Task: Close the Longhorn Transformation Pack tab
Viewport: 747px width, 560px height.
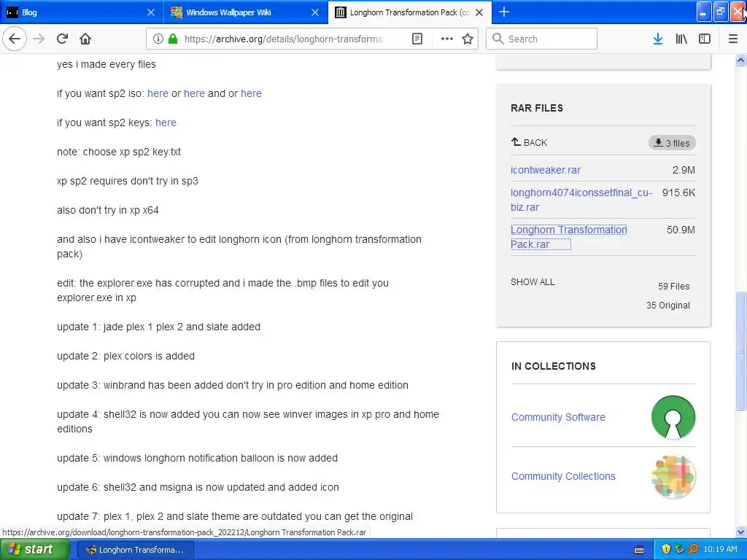Action: (479, 12)
